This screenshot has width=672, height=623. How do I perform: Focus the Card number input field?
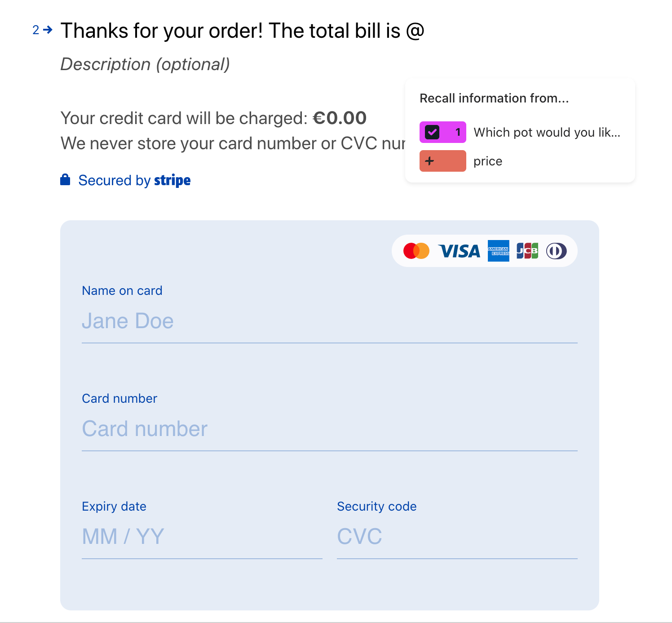pos(330,429)
